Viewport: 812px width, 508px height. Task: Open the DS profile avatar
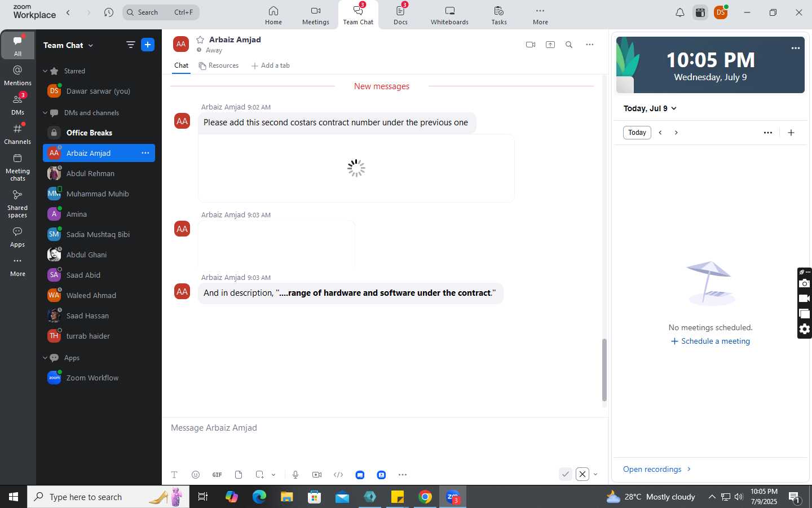721,12
